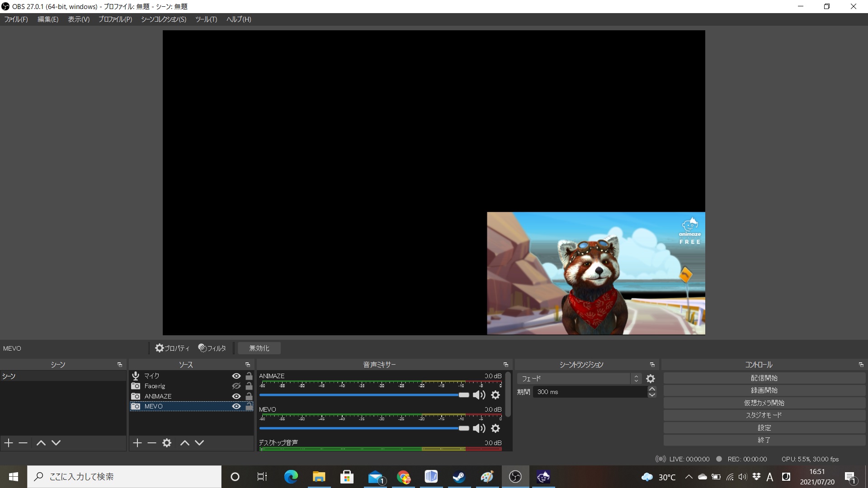Viewport: 868px width, 488px height.
Task: Open the フェード transition dropdown
Action: pos(579,379)
